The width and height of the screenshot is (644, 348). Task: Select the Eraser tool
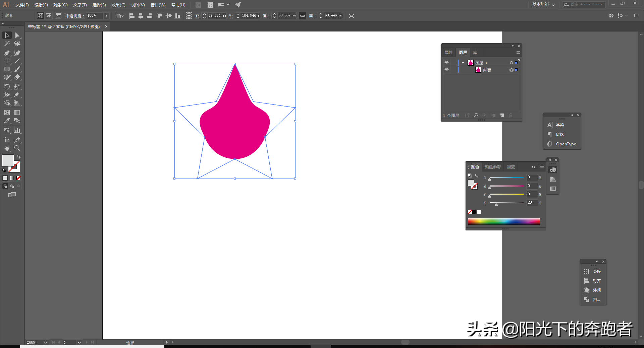click(17, 77)
